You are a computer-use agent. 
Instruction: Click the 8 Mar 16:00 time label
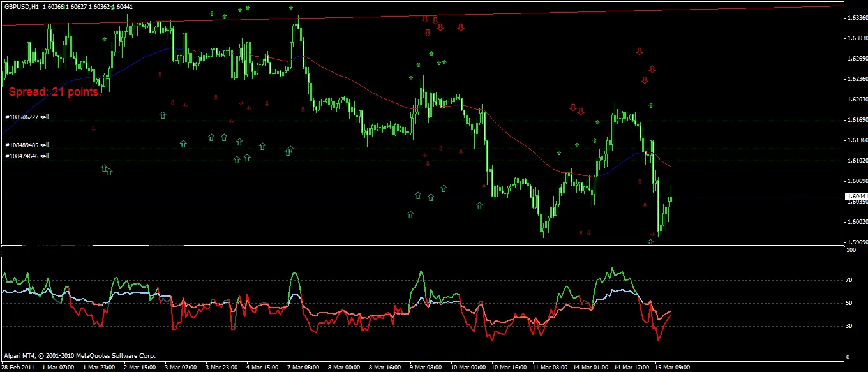[385, 368]
